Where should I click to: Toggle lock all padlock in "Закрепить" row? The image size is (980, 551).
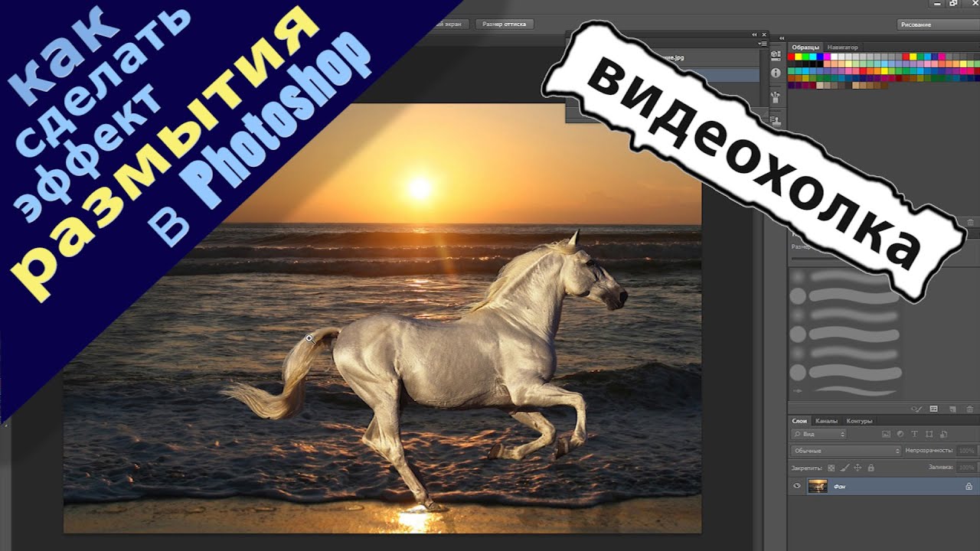[x=871, y=468]
